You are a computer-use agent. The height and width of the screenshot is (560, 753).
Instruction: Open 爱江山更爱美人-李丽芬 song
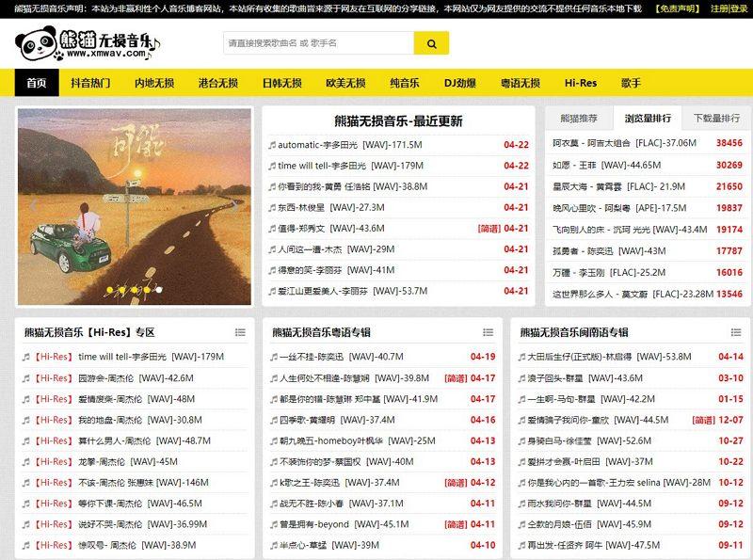click(x=352, y=291)
